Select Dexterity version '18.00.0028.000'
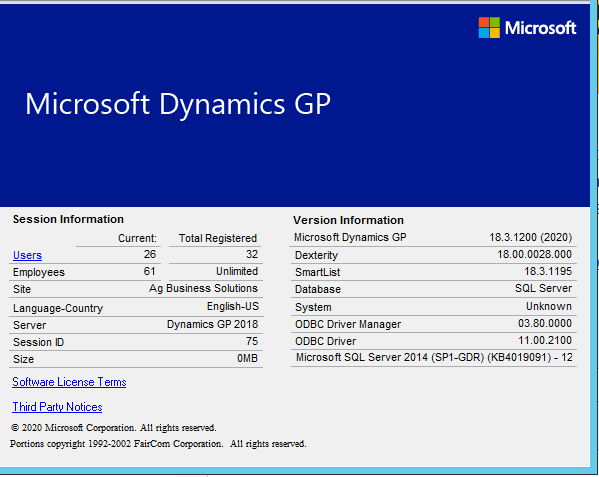Image resolution: width=599 pixels, height=477 pixels. pos(534,254)
